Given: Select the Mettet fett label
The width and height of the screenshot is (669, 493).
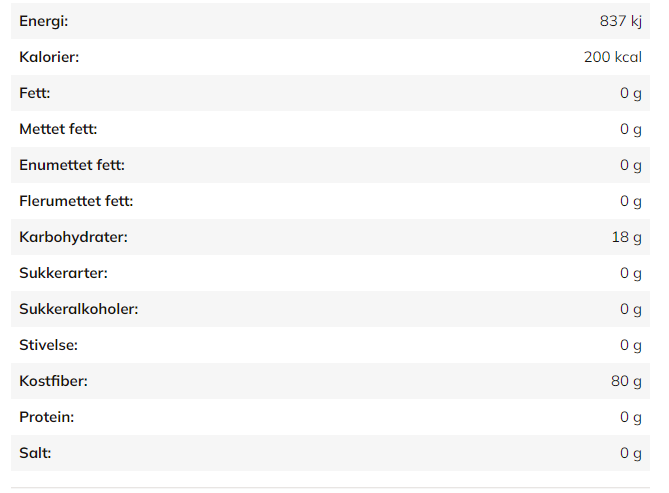Looking at the screenshot, I should click(58, 129).
